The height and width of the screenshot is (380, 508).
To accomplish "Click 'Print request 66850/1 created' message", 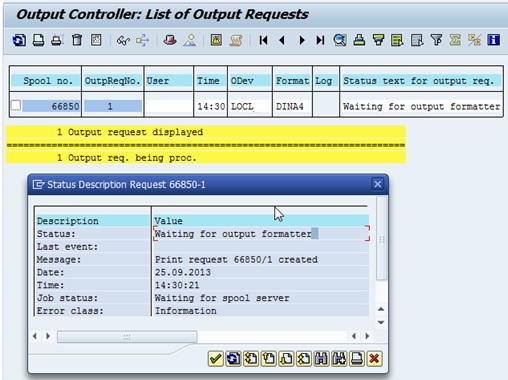I will click(x=236, y=259).
